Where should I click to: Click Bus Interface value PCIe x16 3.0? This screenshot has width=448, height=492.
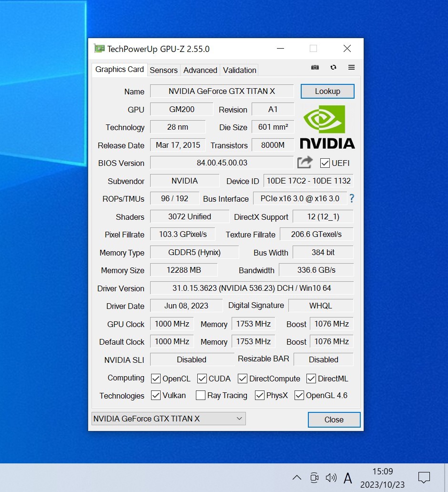click(300, 199)
